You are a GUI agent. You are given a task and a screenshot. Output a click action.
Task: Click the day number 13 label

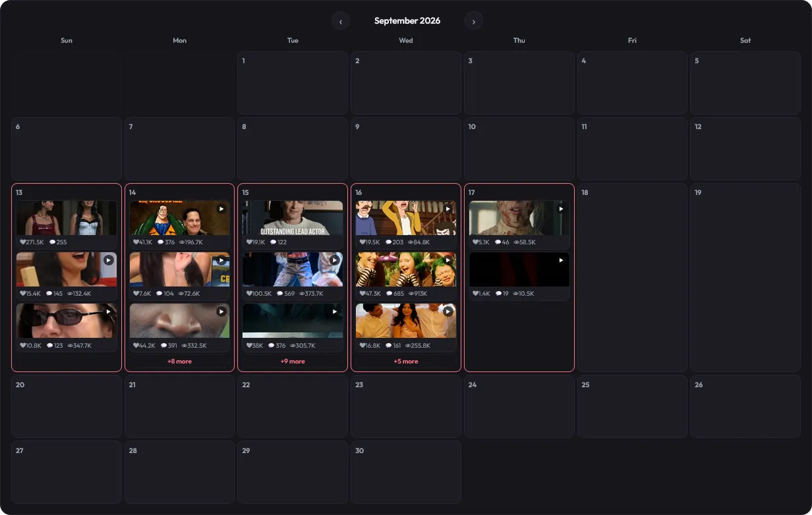19,192
